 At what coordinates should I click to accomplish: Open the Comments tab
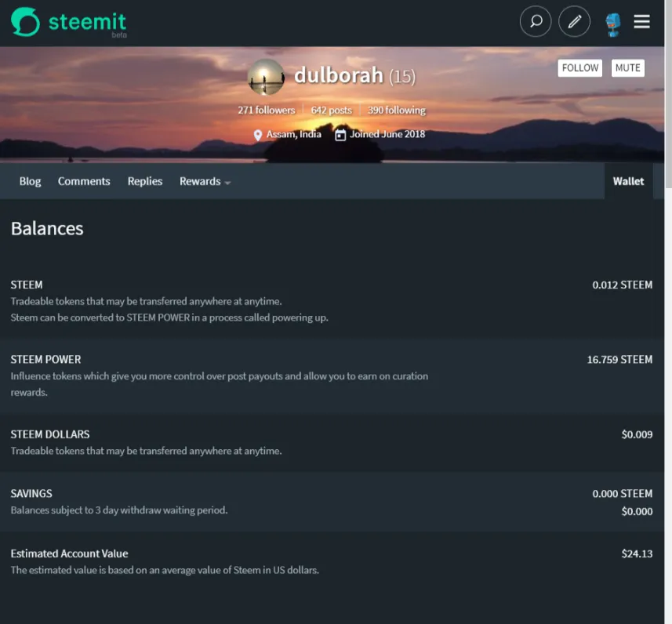(84, 181)
